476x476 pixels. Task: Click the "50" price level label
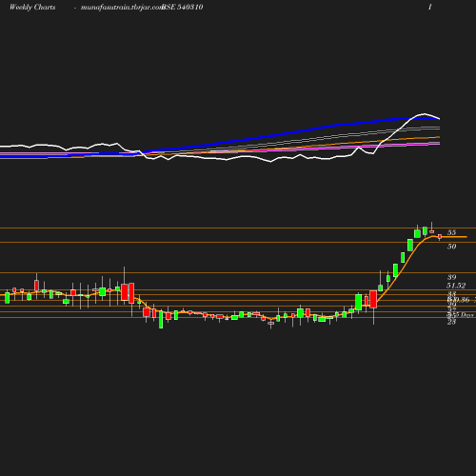pyautogui.click(x=451, y=247)
